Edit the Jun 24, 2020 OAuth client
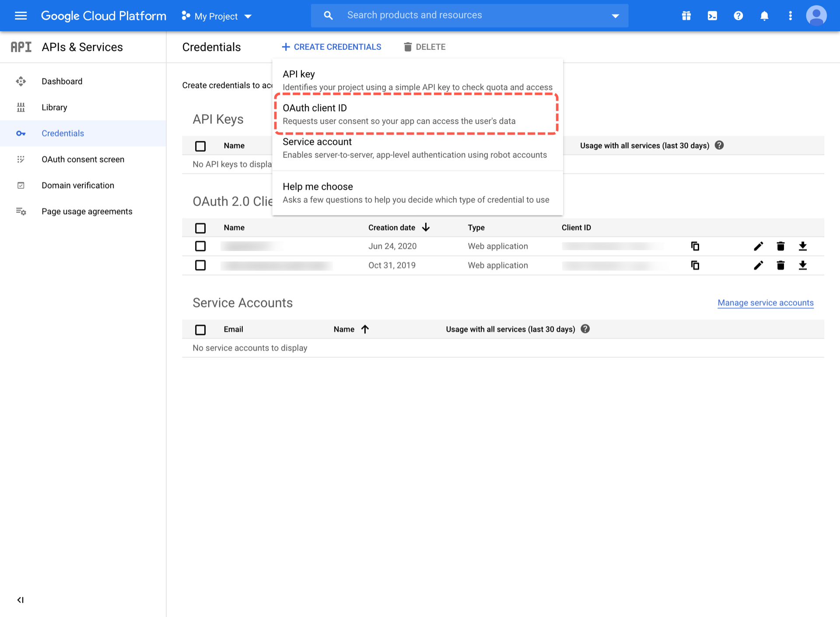The height and width of the screenshot is (617, 840). click(x=758, y=246)
